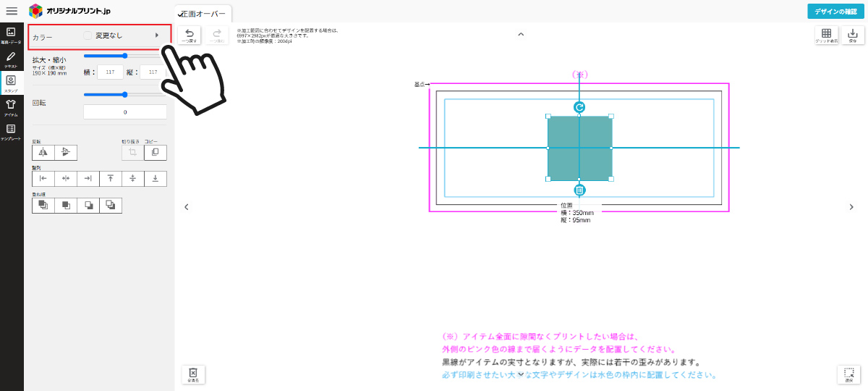Select the Text tool (テキスト)
This screenshot has height=391, width=868.
pos(11,59)
